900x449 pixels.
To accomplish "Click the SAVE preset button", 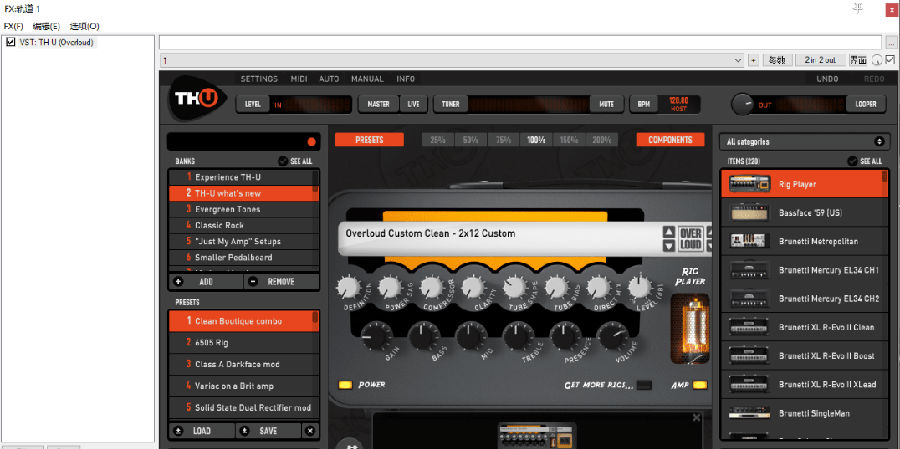I will 269,431.
